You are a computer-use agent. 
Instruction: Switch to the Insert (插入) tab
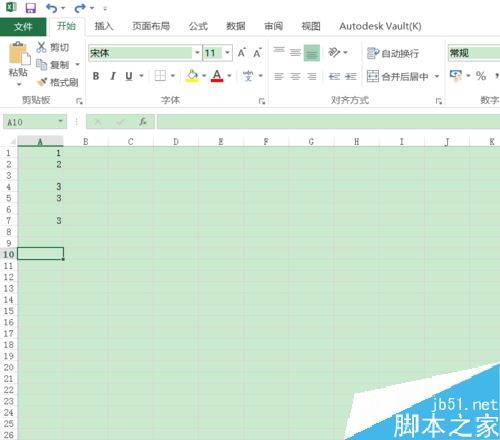[x=104, y=26]
